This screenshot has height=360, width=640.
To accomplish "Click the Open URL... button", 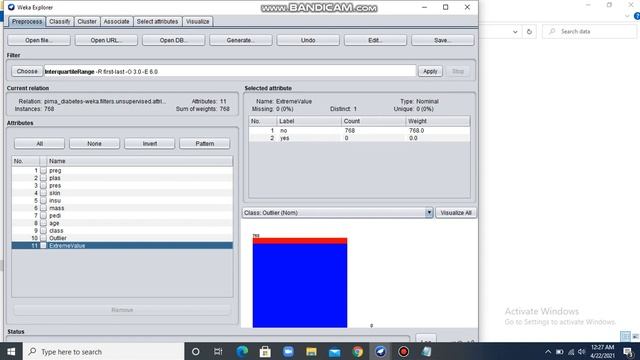I will click(x=106, y=40).
